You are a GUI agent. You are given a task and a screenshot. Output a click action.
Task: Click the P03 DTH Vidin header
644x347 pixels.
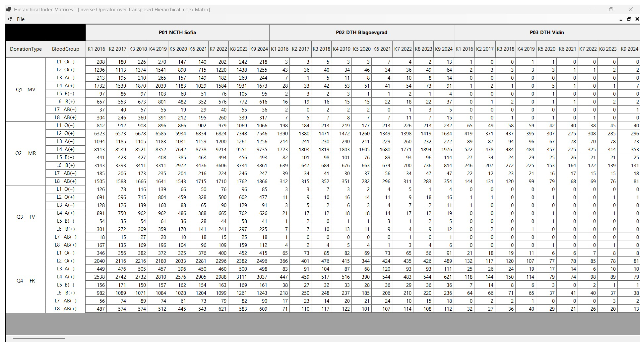tap(547, 32)
